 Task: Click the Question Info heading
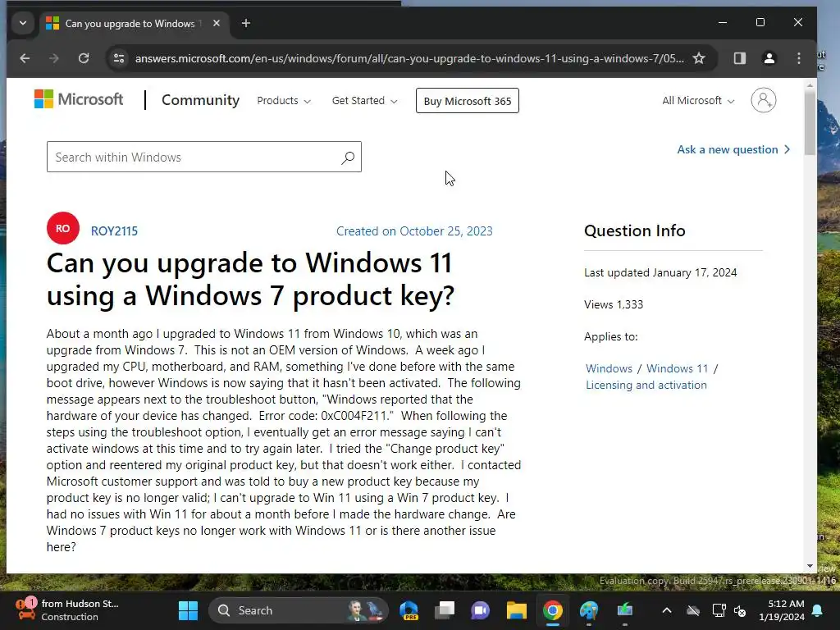click(x=634, y=231)
